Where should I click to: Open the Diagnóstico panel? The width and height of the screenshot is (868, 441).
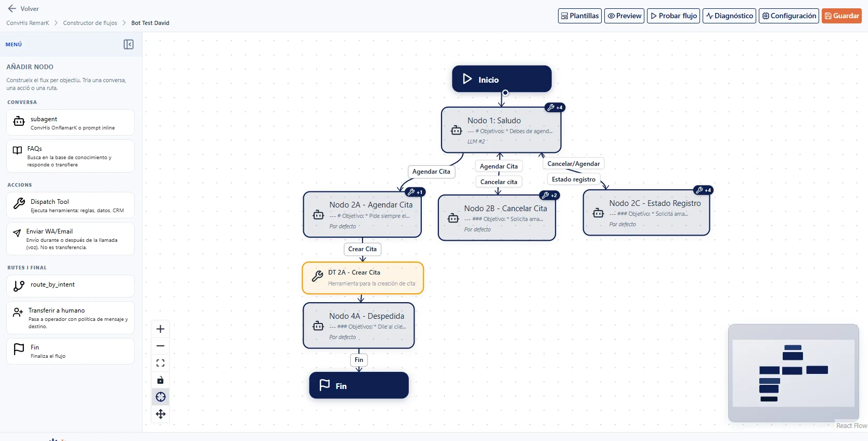729,16
